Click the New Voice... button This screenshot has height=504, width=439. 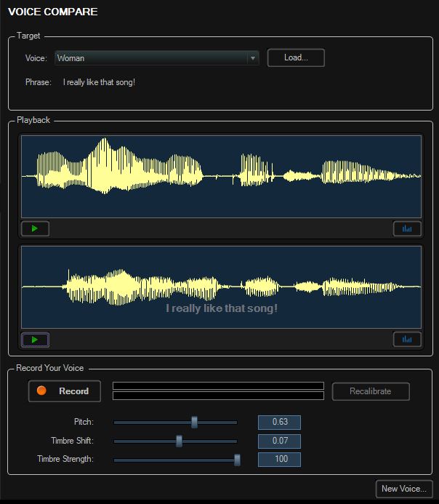(404, 489)
